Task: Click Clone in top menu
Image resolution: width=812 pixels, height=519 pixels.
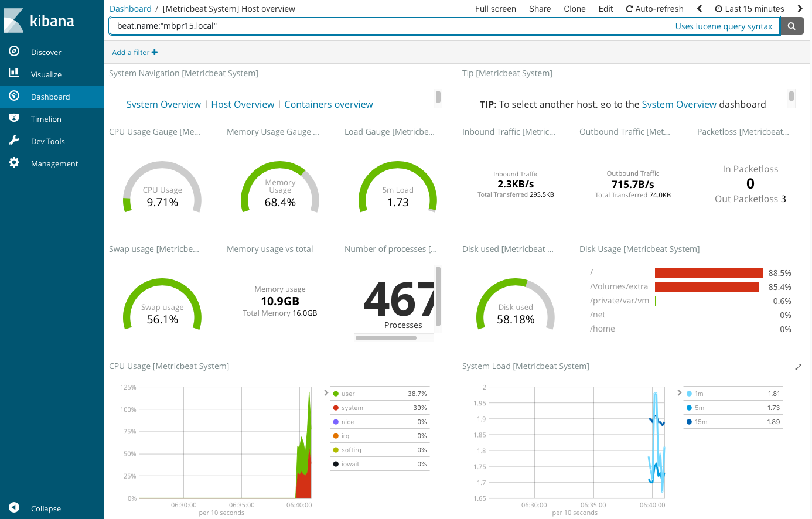Action: (575, 9)
